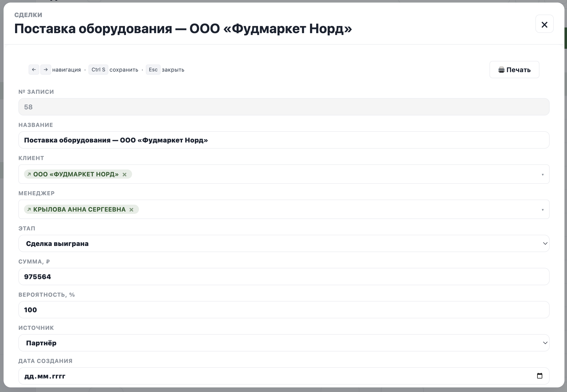Remove the ООО «ФУДМАРКЕТ НОРД» client tag
The height and width of the screenshot is (392, 567).
[125, 174]
